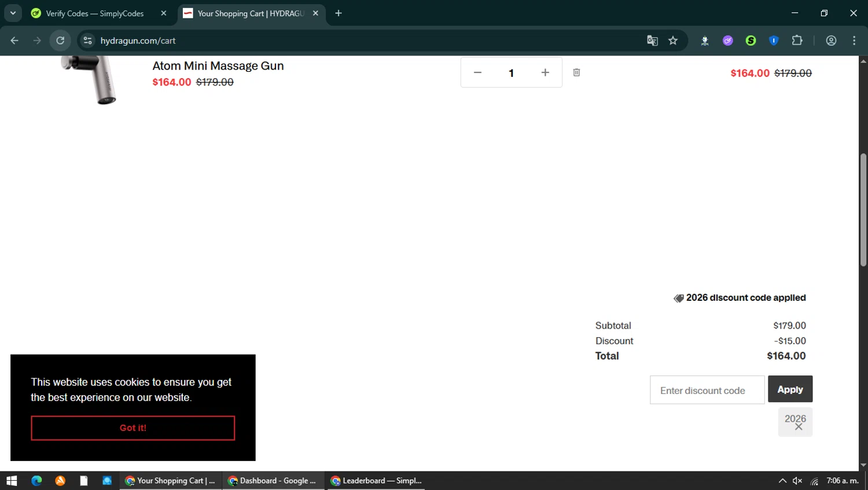Bookmark this page with star icon
868x490 pixels.
pyautogui.click(x=673, y=40)
